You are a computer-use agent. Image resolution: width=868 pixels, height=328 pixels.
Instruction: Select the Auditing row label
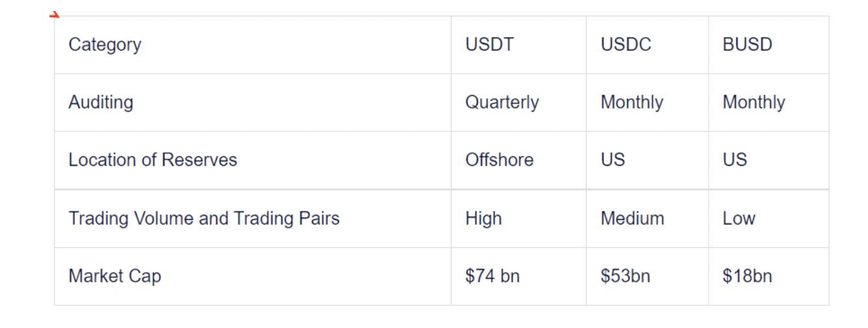101,102
